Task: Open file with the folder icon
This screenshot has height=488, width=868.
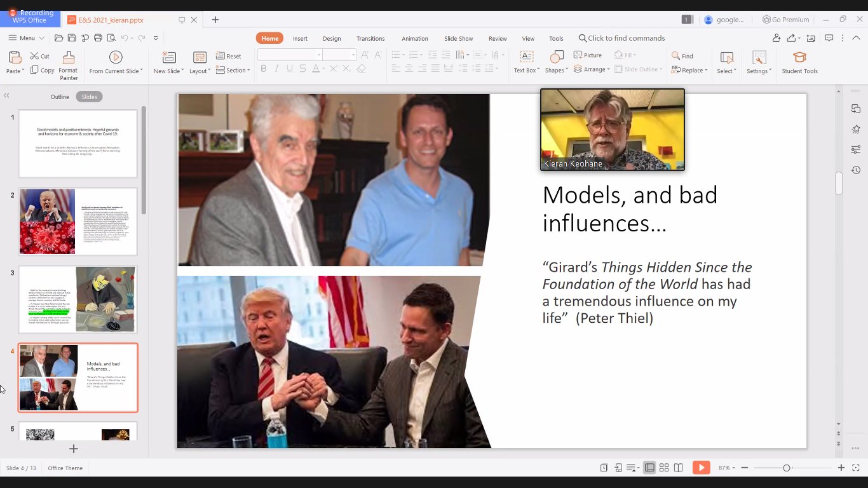Action: tap(58, 38)
